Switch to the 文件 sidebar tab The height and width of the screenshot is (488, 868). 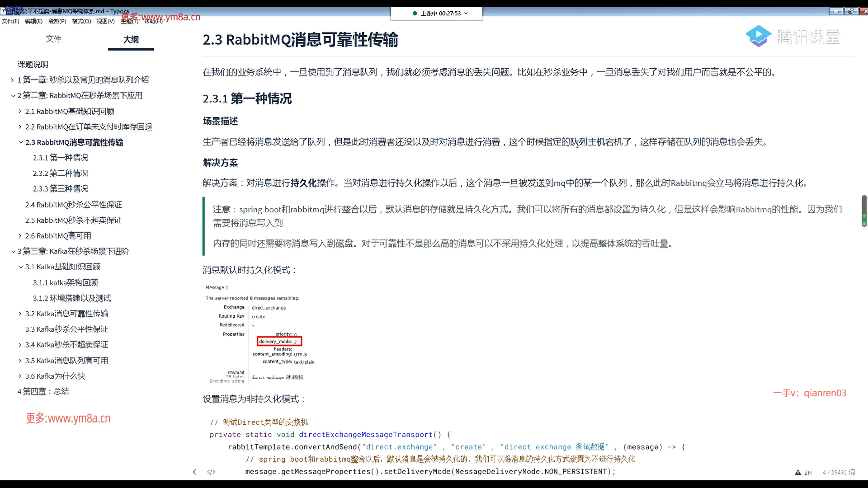click(53, 39)
